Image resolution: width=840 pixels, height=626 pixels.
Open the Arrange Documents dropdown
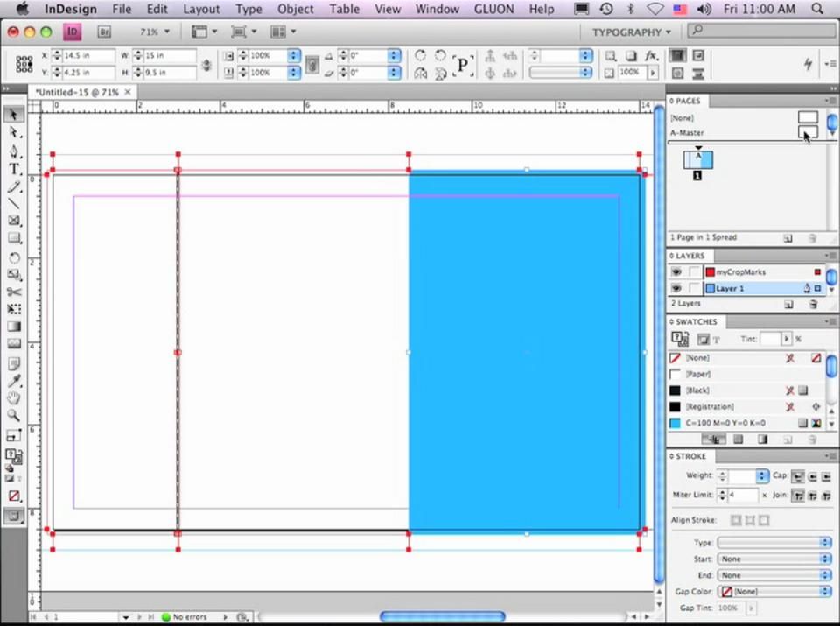pyautogui.click(x=283, y=32)
